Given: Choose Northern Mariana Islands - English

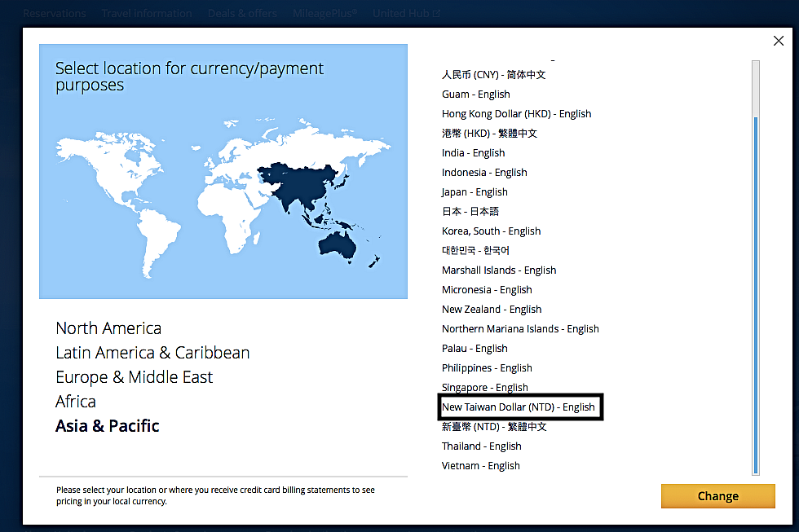Looking at the screenshot, I should tap(520, 329).
